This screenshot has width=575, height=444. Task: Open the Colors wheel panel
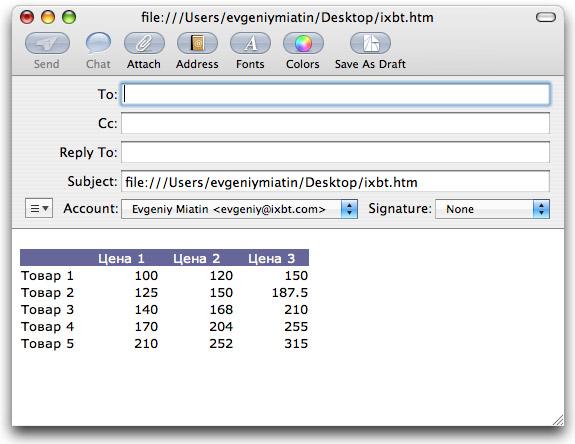click(303, 43)
